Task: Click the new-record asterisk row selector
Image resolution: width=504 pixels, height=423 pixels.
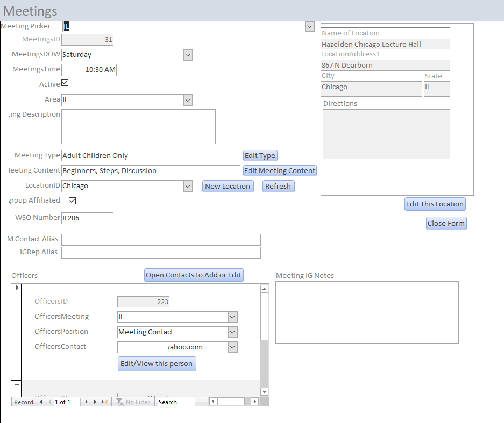Action: pos(16,385)
